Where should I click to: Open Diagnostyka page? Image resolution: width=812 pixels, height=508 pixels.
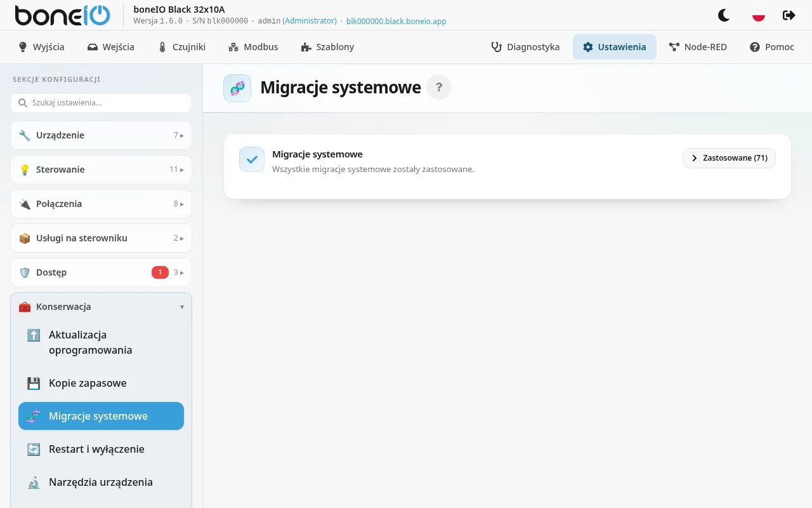[x=525, y=47]
